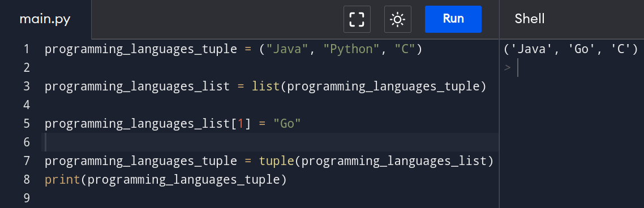This screenshot has height=208, width=644.
Task: Switch to the Shell panel tab
Action: [x=530, y=19]
